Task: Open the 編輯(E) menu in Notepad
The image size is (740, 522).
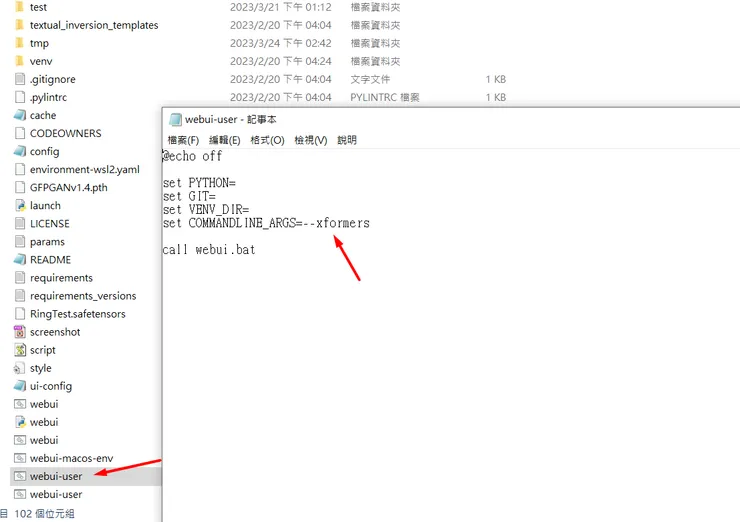Action: pos(225,140)
